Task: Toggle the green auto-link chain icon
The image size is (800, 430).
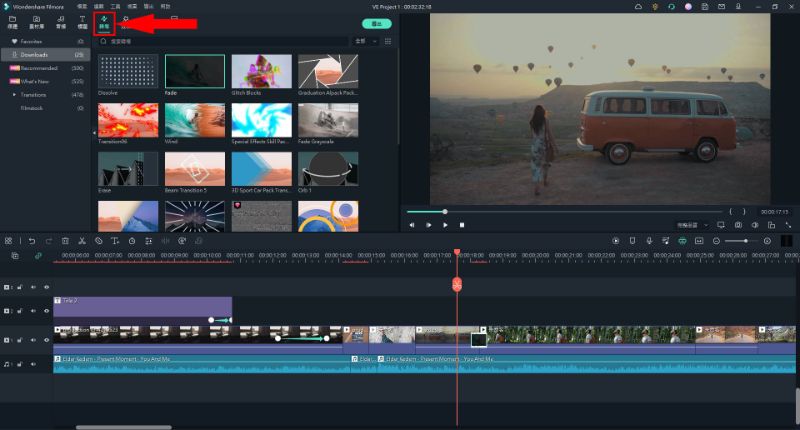Action: pyautogui.click(x=38, y=256)
